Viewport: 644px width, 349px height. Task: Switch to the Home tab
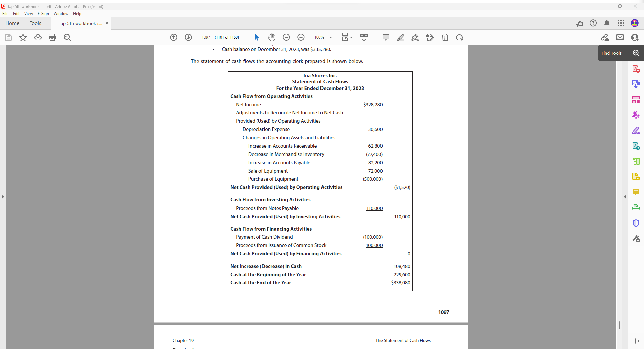pyautogui.click(x=12, y=23)
